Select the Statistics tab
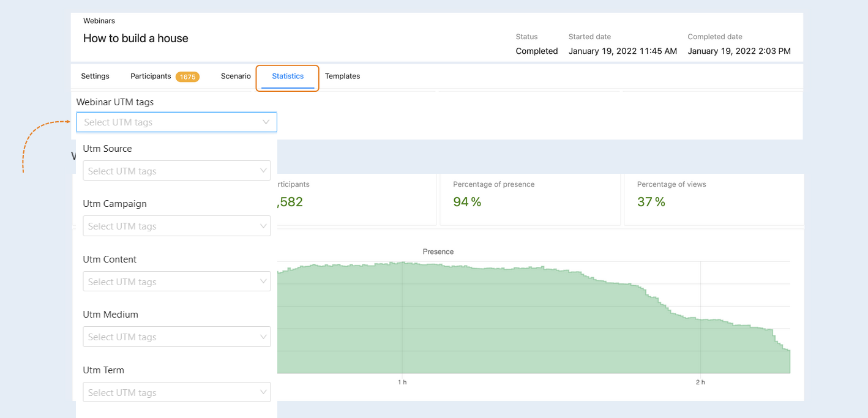 tap(288, 77)
